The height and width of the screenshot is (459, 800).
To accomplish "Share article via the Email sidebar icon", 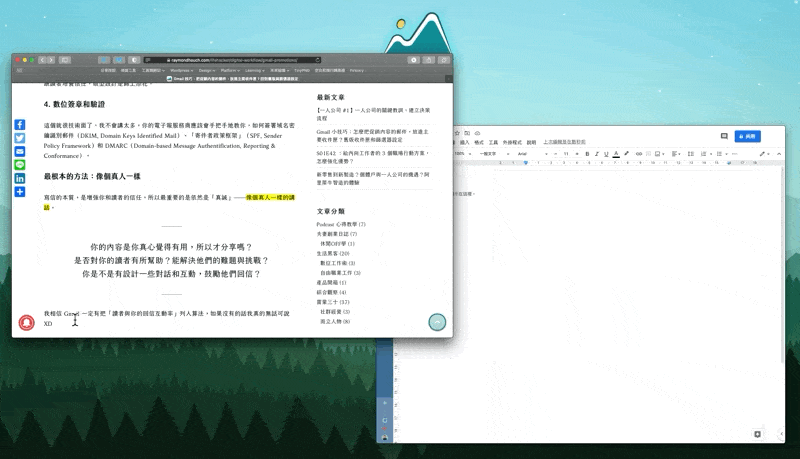I will coord(19,151).
